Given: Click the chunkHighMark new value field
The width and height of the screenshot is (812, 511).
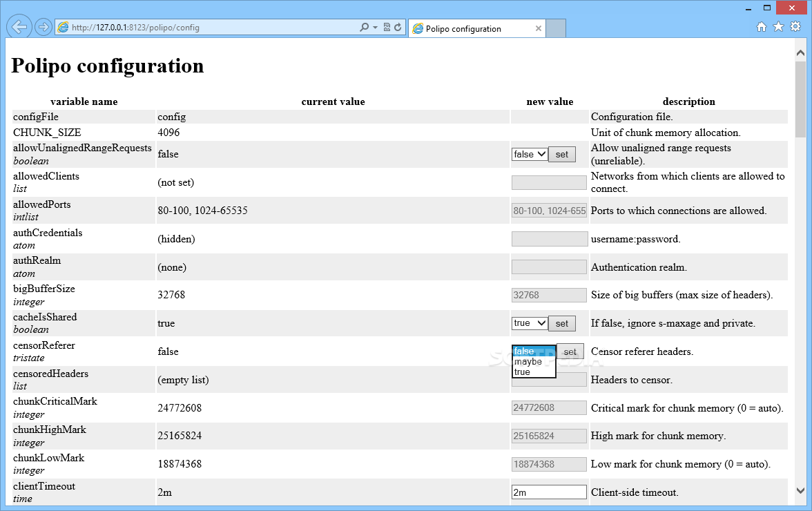Looking at the screenshot, I should 549,436.
